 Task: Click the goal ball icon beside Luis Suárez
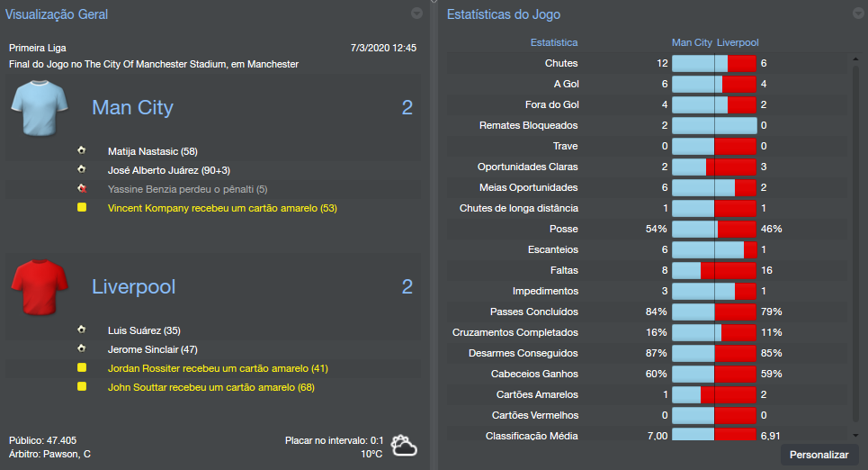82,330
